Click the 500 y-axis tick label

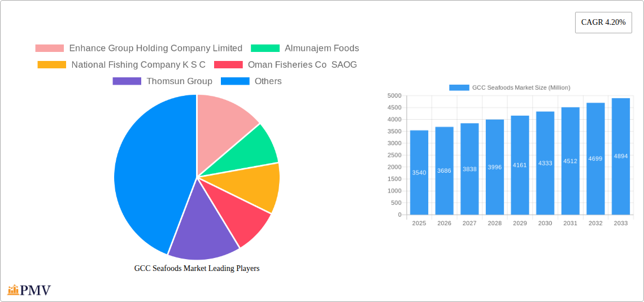tap(396, 203)
